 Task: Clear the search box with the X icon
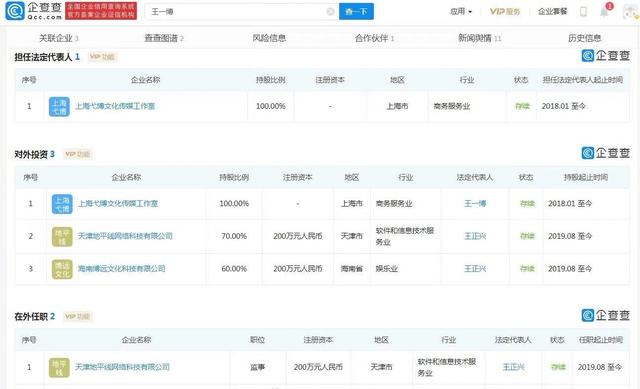[330, 11]
